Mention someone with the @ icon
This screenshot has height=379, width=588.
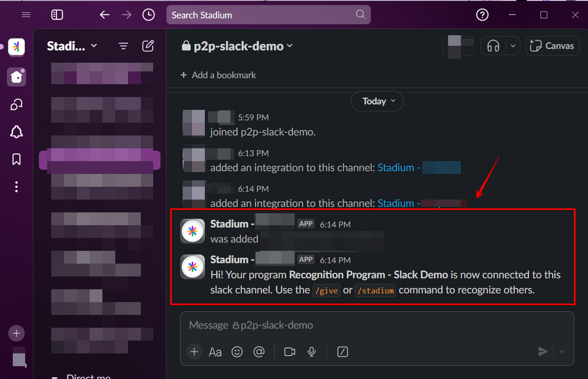(259, 352)
